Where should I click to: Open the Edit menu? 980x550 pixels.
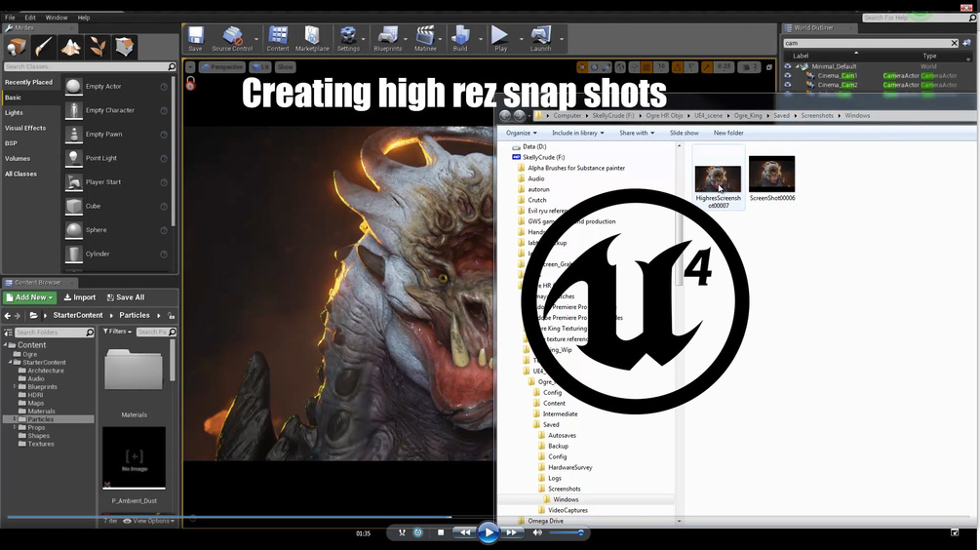tap(30, 18)
